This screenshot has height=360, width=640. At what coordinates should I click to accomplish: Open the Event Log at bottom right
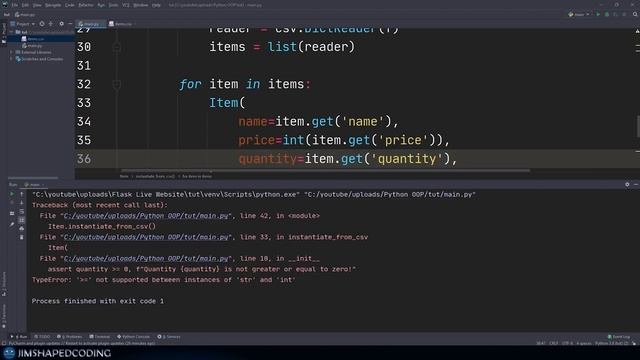(x=619, y=337)
